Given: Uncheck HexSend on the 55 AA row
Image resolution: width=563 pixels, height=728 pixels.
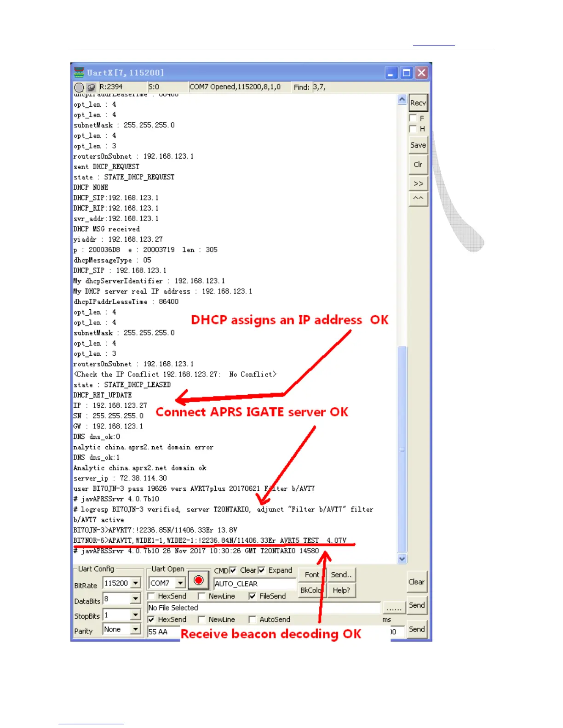Looking at the screenshot, I should pyautogui.click(x=151, y=620).
